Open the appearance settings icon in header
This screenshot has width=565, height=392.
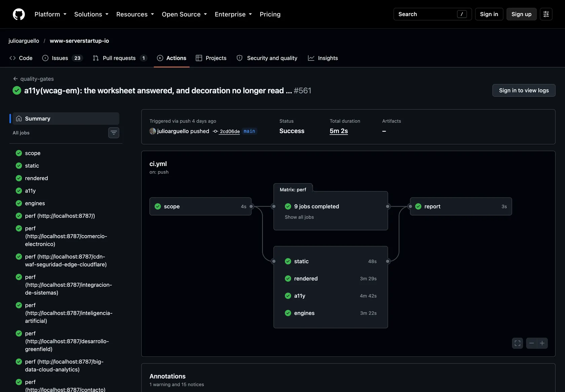[546, 14]
